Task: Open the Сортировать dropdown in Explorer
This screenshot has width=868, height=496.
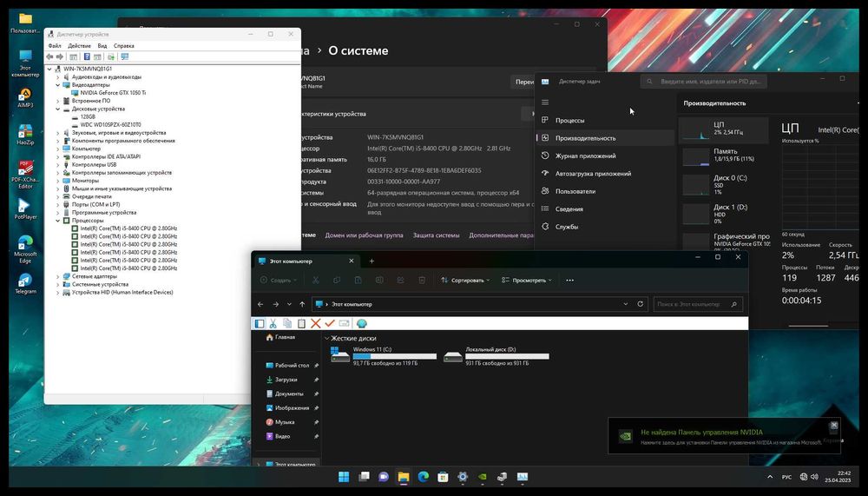Action: (x=465, y=281)
